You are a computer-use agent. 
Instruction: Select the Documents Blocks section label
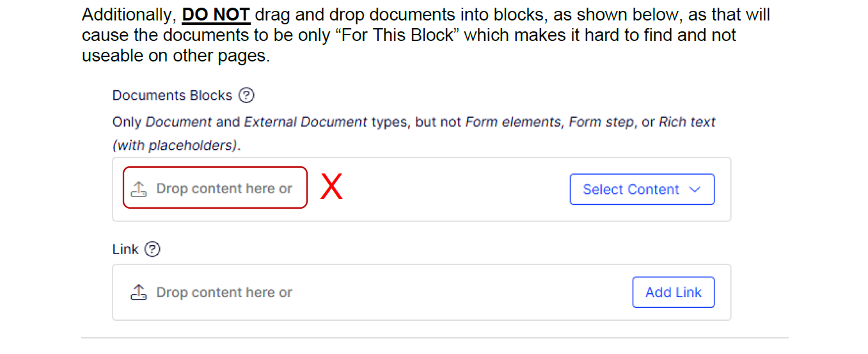[x=172, y=95]
